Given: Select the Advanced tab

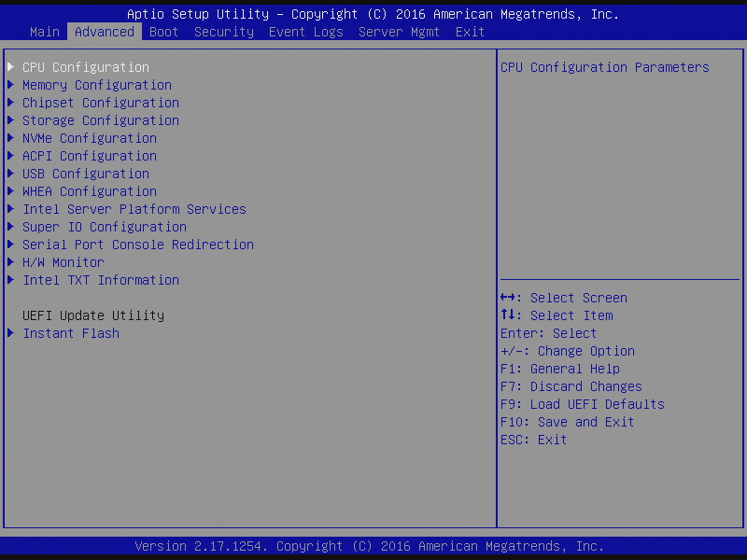Looking at the screenshot, I should 105,32.
